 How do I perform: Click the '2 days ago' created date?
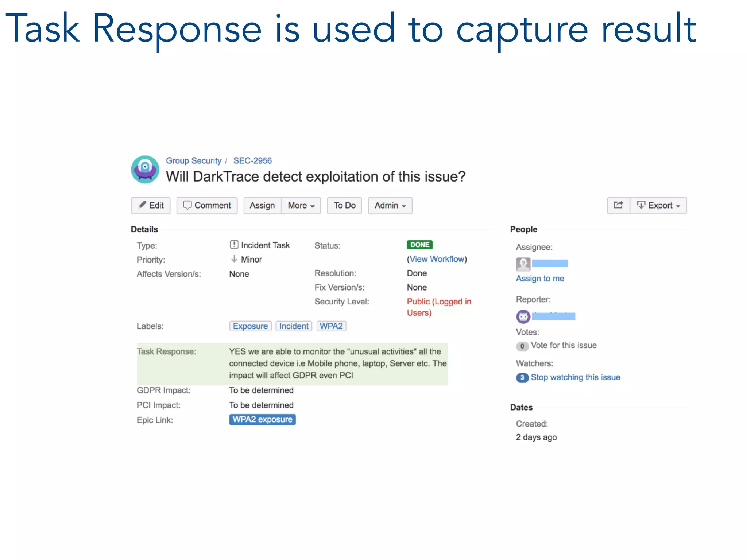coord(536,437)
